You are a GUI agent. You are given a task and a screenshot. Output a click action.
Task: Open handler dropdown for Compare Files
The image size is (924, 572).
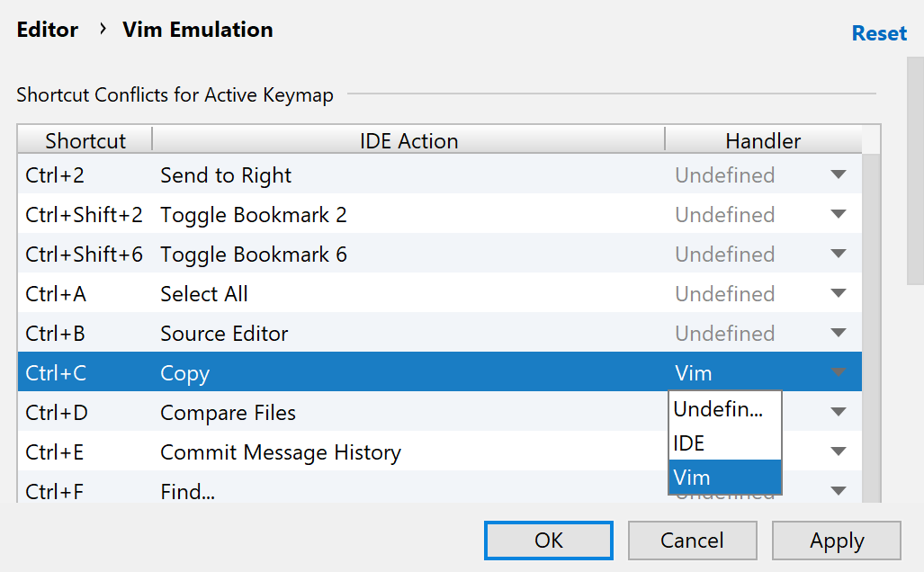pyautogui.click(x=839, y=413)
